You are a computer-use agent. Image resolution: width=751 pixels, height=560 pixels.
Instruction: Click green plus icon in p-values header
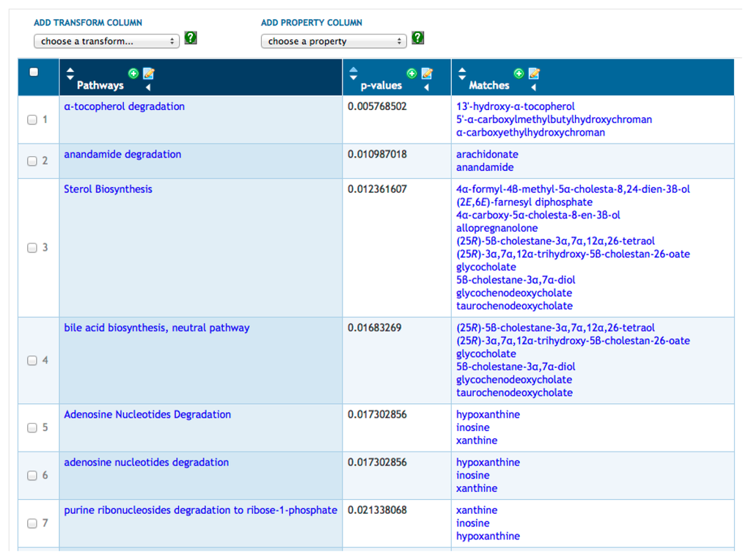(411, 73)
